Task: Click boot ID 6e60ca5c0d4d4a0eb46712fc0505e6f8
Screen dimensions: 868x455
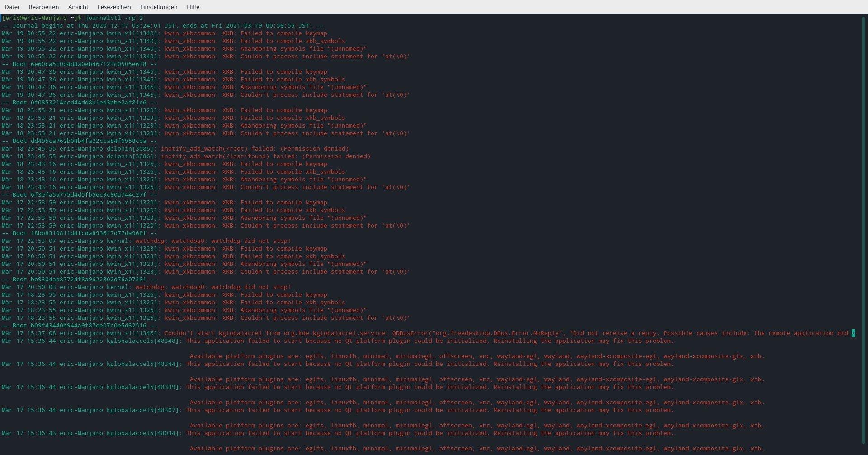Action: pyautogui.click(x=89, y=64)
